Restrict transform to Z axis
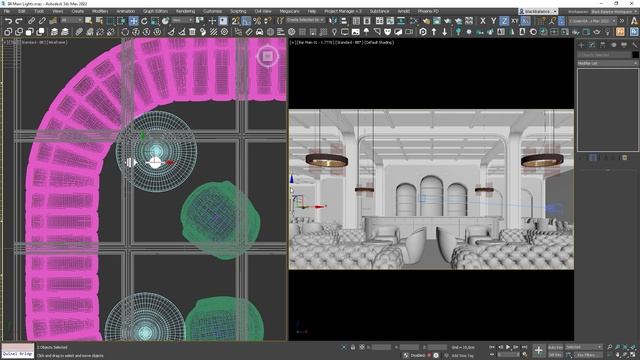The width and height of the screenshot is (640, 360). (504, 21)
